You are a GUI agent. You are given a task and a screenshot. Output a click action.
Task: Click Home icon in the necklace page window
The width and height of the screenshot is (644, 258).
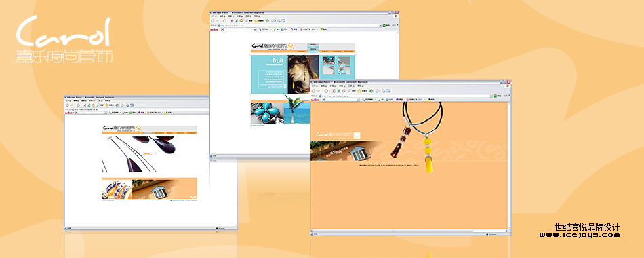tap(344, 91)
